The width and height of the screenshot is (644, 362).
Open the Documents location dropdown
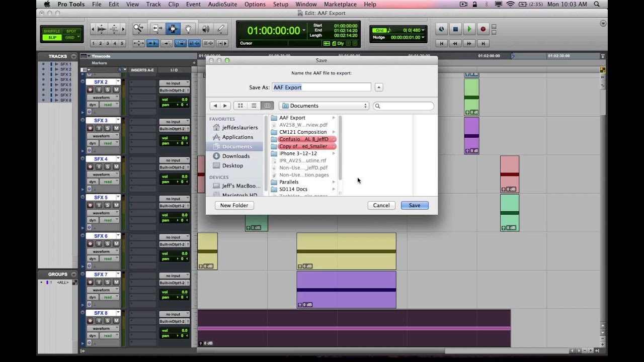point(324,106)
